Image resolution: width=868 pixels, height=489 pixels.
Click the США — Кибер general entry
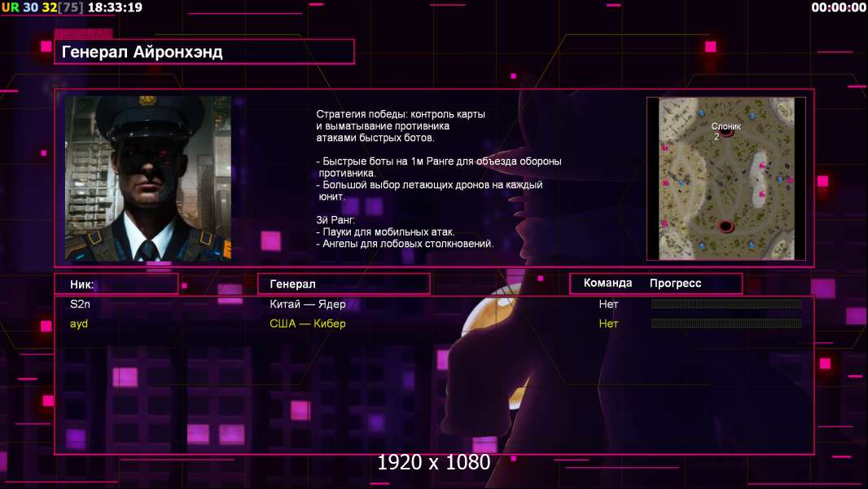[x=307, y=324]
